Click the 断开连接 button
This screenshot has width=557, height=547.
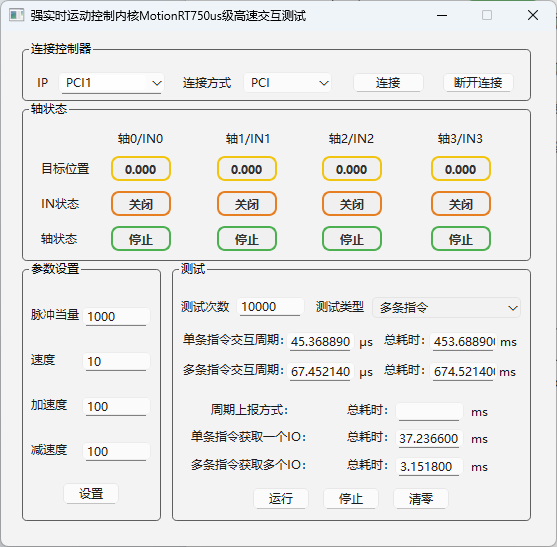click(x=478, y=83)
